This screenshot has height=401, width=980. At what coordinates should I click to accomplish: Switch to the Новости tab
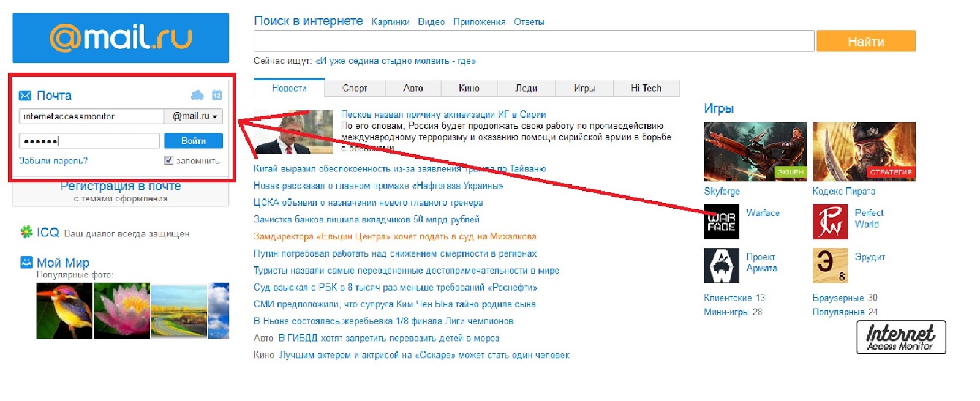click(x=289, y=88)
